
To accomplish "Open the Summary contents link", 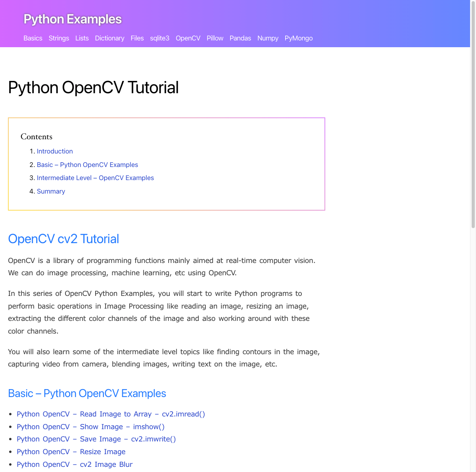I will pos(51,191).
